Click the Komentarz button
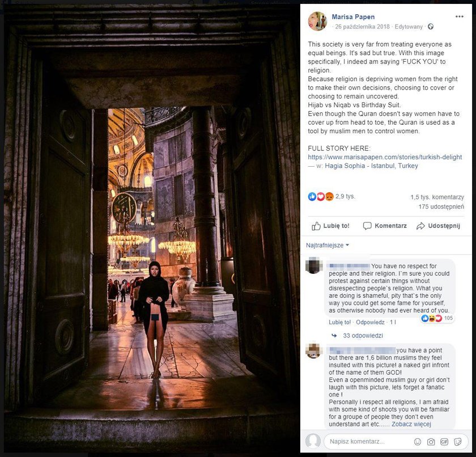Image resolution: width=476 pixels, height=457 pixels. (x=385, y=226)
